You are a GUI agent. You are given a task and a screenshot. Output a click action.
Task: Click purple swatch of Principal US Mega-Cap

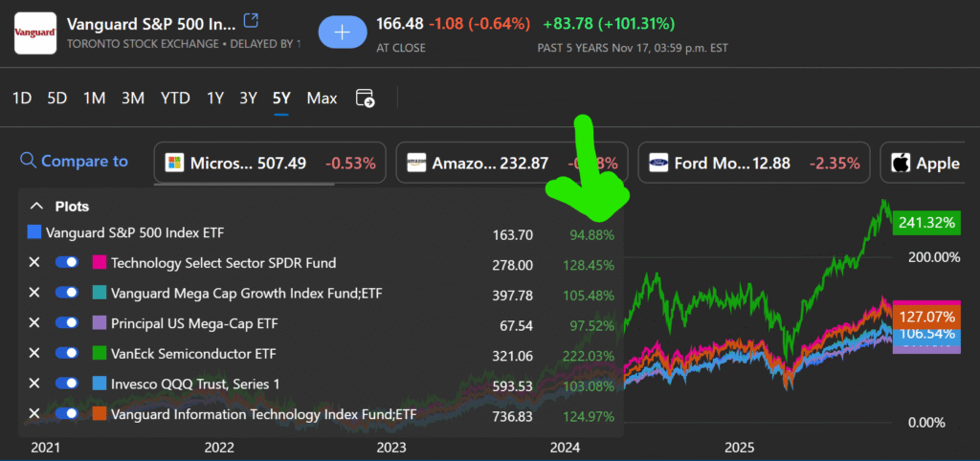(99, 323)
